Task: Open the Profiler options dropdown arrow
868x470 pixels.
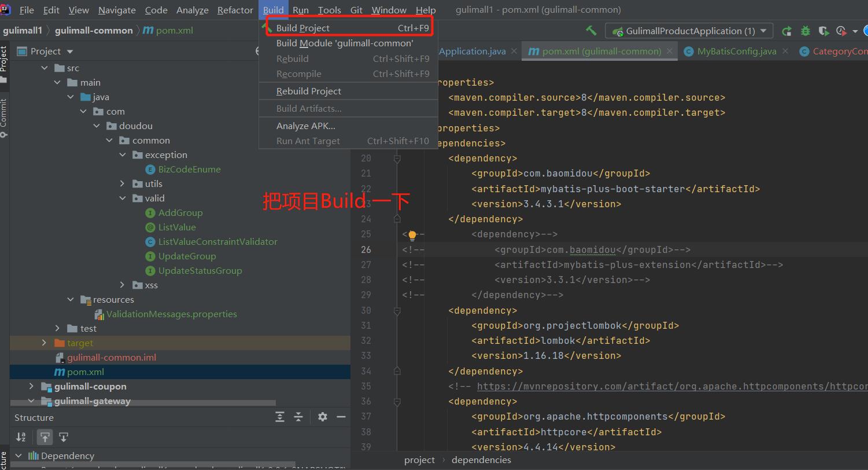Action: click(855, 31)
